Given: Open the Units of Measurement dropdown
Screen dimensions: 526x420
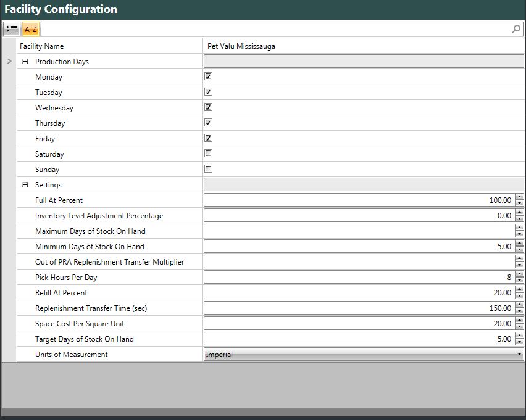Looking at the screenshot, I should click(364, 354).
